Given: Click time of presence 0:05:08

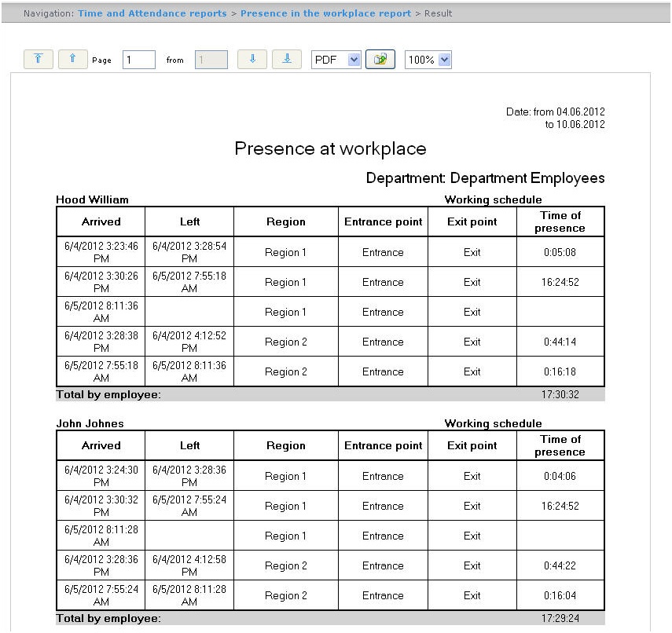Looking at the screenshot, I should click(560, 252).
